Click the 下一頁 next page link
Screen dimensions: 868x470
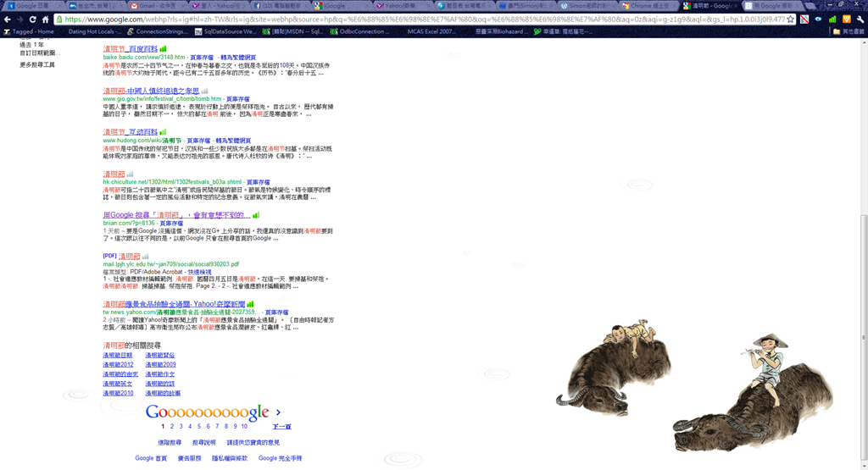tap(281, 426)
